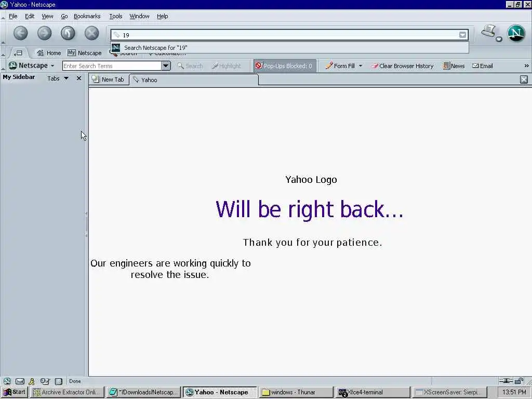Open the Address Book icon in status bar

pos(59,381)
